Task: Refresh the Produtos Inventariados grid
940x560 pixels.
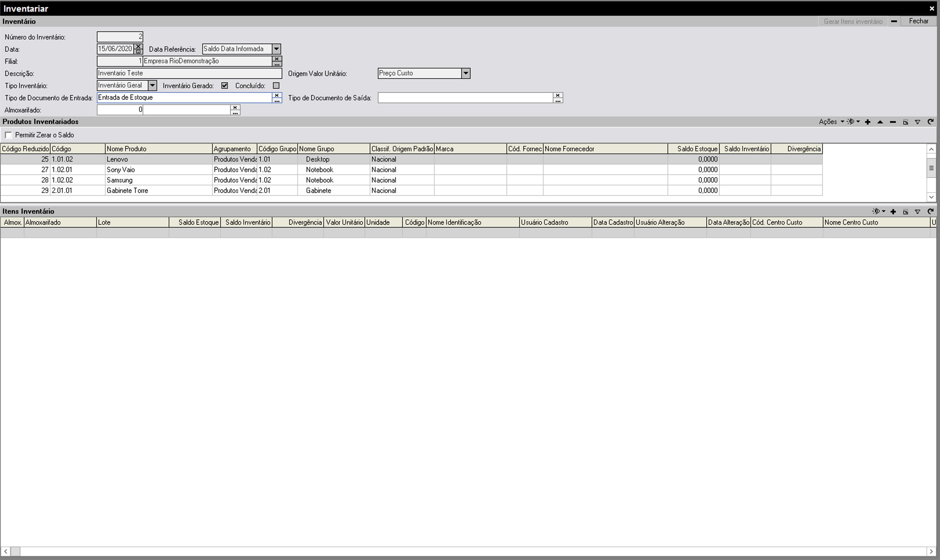Action: point(930,122)
